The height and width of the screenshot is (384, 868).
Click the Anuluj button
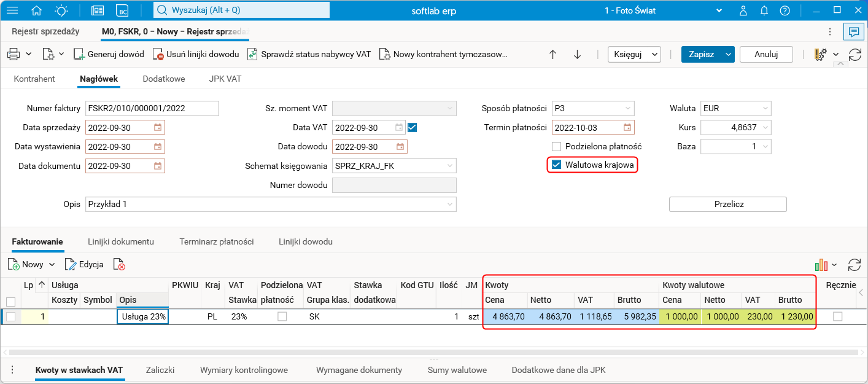click(x=766, y=54)
